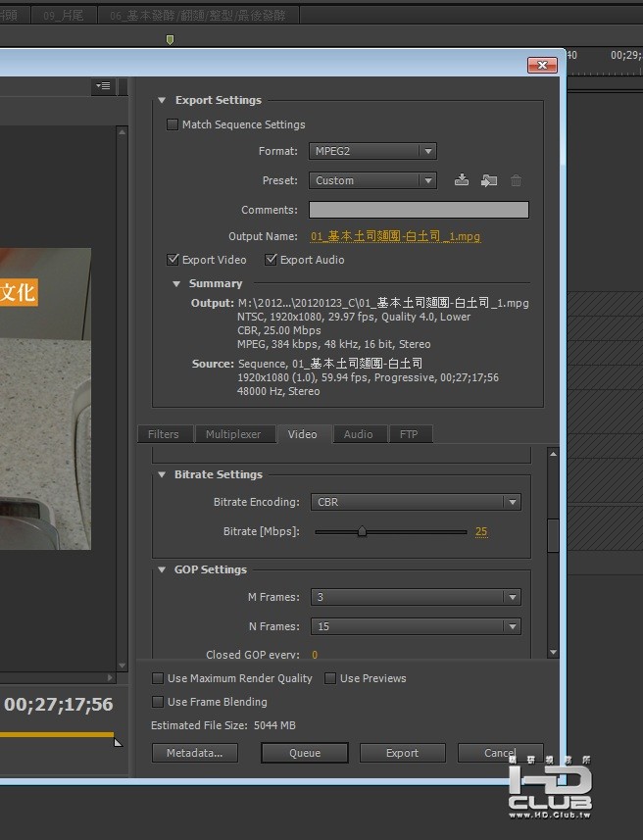Toggle the Export Video checkbox
Screen dimensions: 643x840
(173, 260)
